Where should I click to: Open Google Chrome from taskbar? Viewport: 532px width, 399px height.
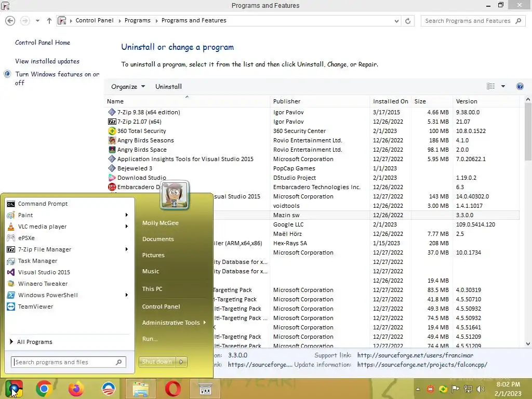[44, 389]
